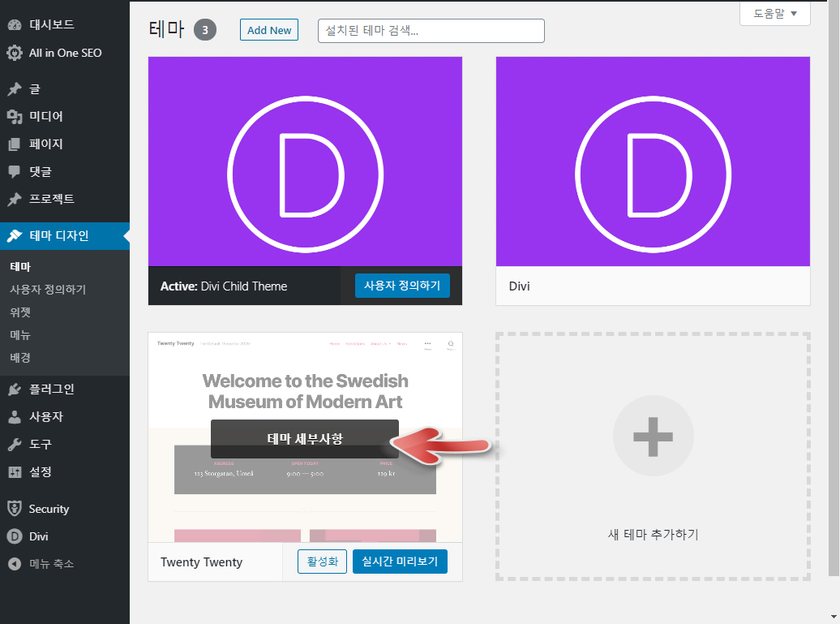Focus the 설치된 테마 검색 search field

431,31
